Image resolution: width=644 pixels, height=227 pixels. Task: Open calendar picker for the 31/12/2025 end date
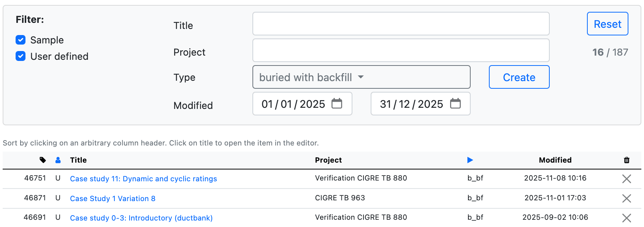pos(455,104)
